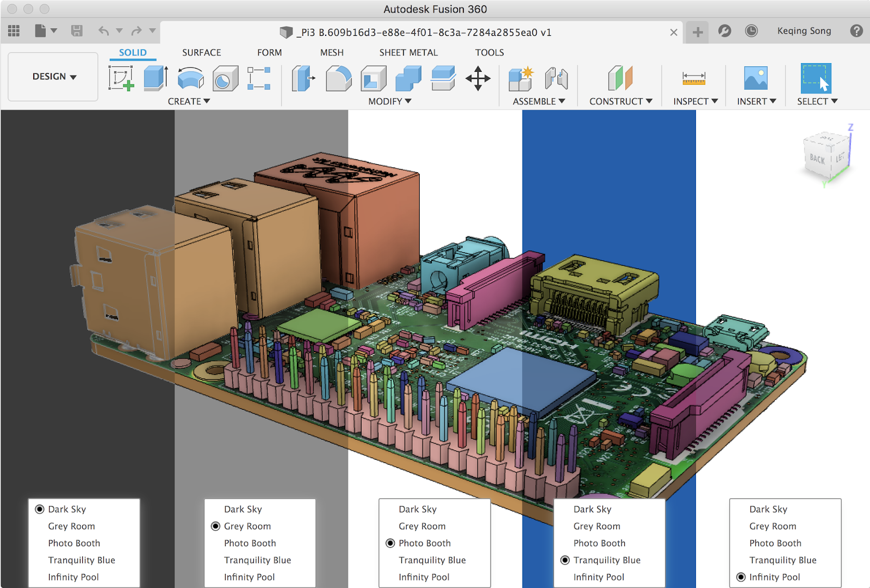Expand the INSPECT menu
Image resolution: width=870 pixels, height=588 pixels.
pyautogui.click(x=695, y=101)
